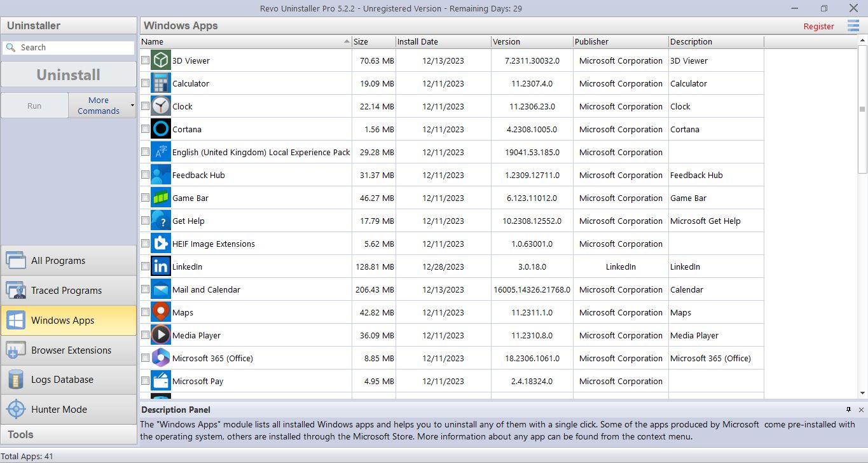Sort by the Version column header
868x463 pixels.
coord(532,41)
